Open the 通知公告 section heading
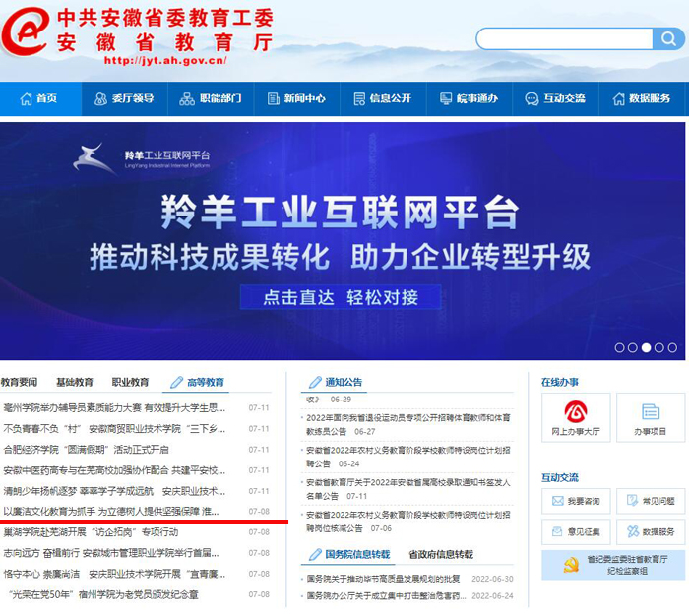 coord(344,382)
